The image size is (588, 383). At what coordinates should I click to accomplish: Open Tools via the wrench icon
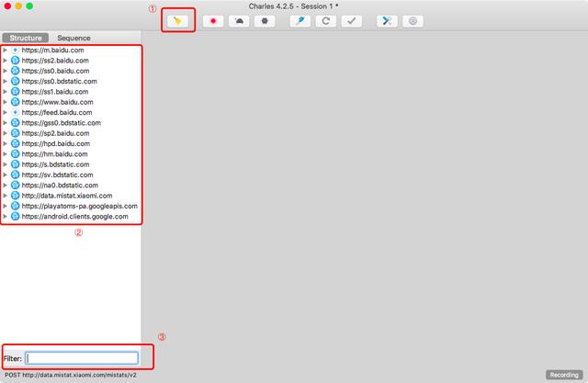point(387,21)
